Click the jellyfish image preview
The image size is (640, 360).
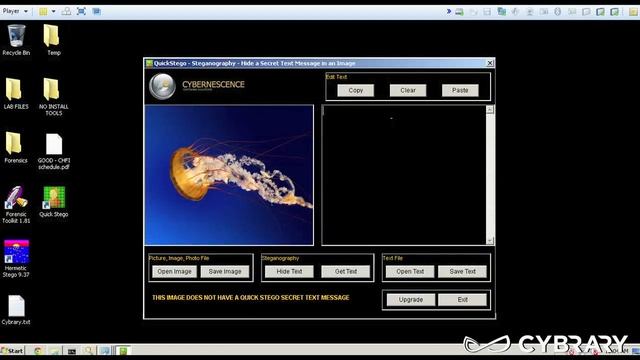pos(229,175)
